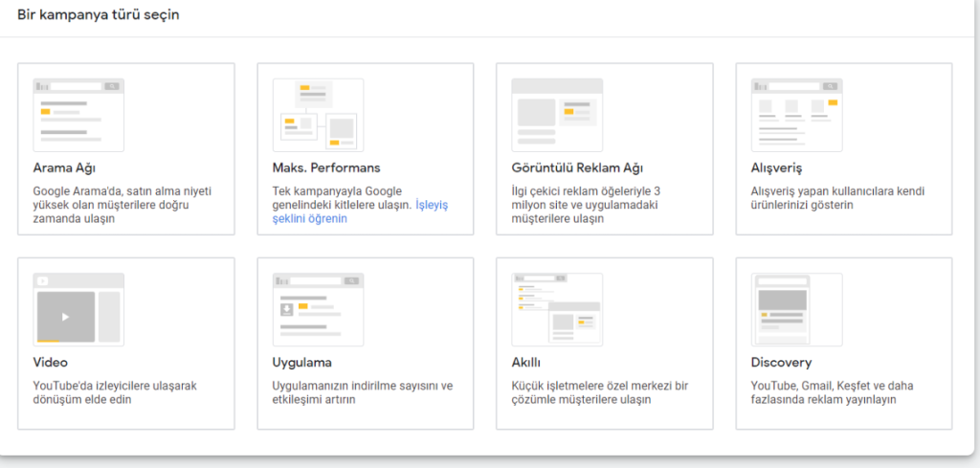Open the İşleyiş şeklini öğrenin link

[x=360, y=212]
